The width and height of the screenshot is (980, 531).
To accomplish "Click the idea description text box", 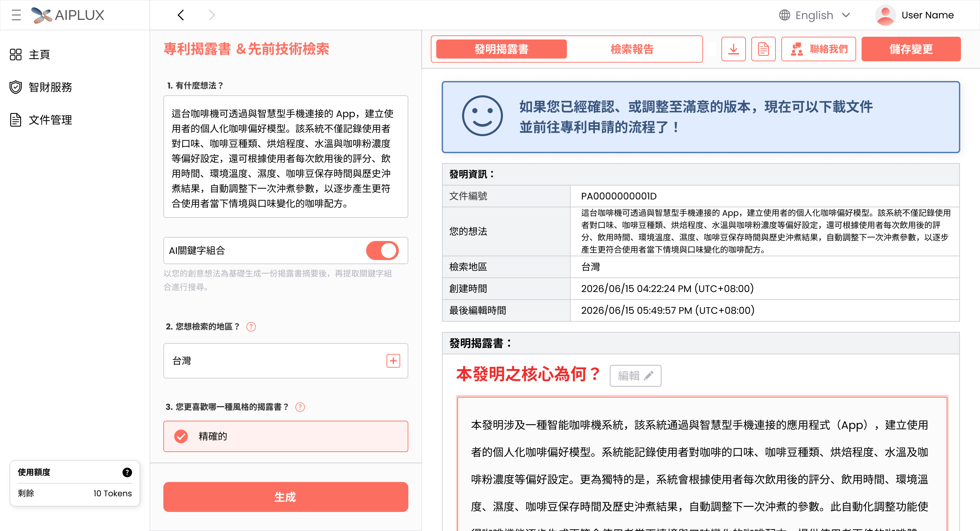I will [x=286, y=157].
